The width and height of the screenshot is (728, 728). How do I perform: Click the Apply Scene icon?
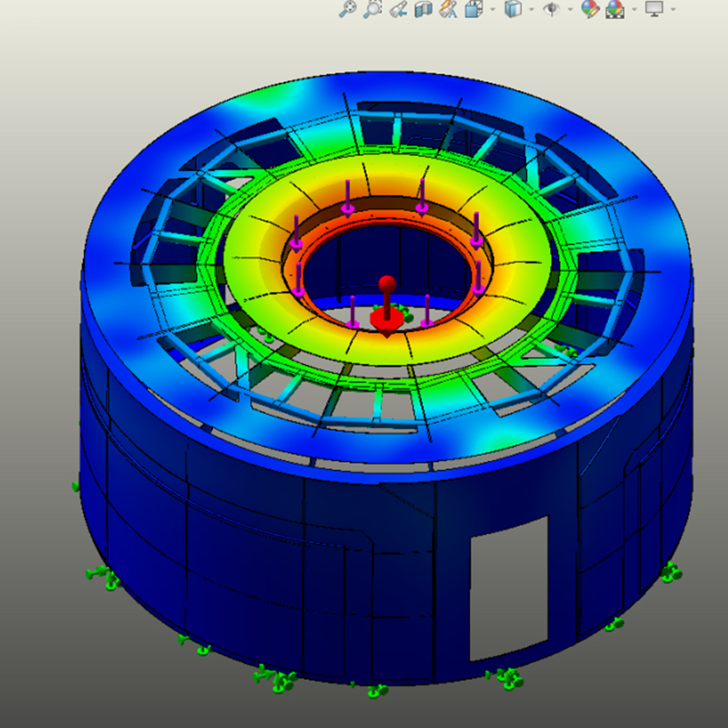615,9
